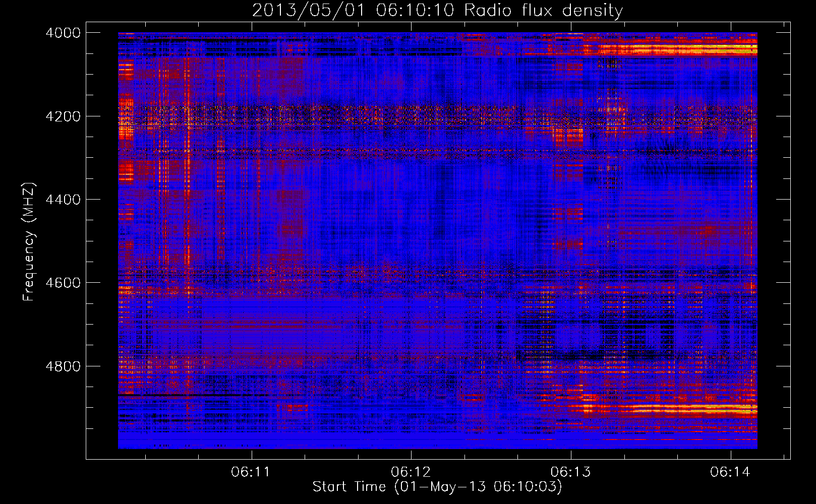Click the 06:12 time axis label
Screen dimensions: 816x504
pos(411,472)
